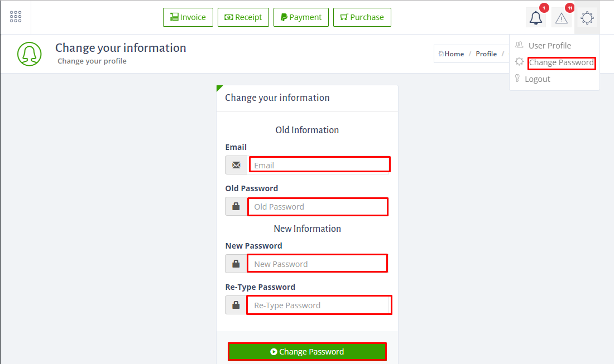The height and width of the screenshot is (364, 614).
Task: Click the lock icon beside Re-Type Password
Action: pyautogui.click(x=236, y=305)
